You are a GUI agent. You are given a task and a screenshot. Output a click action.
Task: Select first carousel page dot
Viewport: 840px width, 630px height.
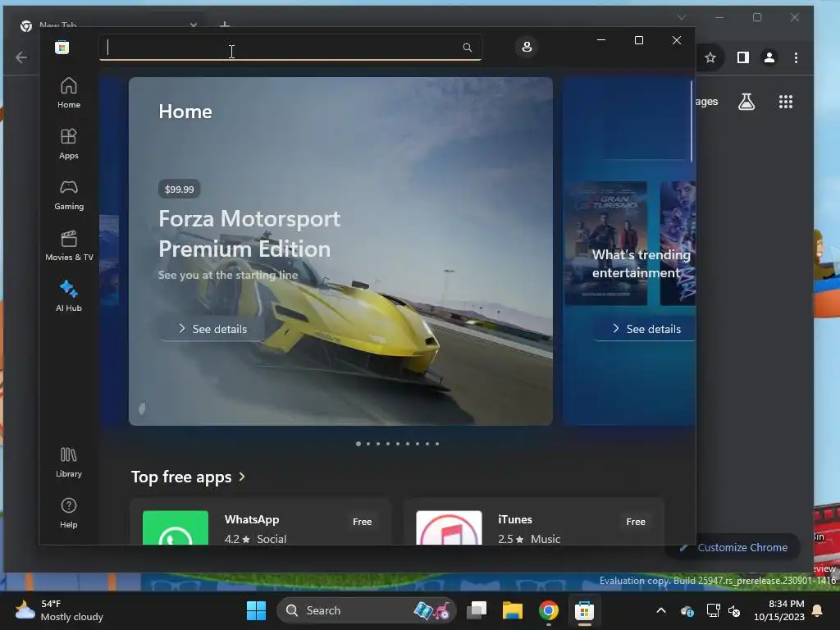point(358,444)
